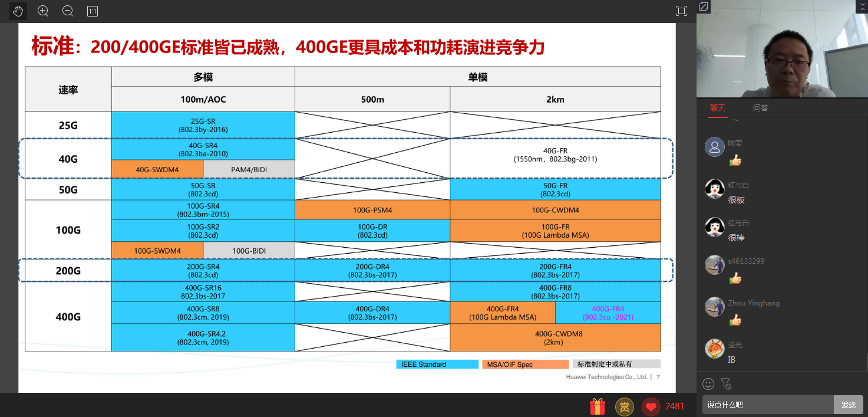The image size is (868, 417).
Task: Zoom in on the slide
Action: tap(43, 11)
